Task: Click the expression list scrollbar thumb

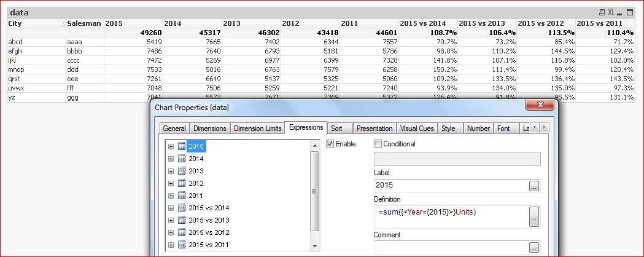Action: coord(315,191)
